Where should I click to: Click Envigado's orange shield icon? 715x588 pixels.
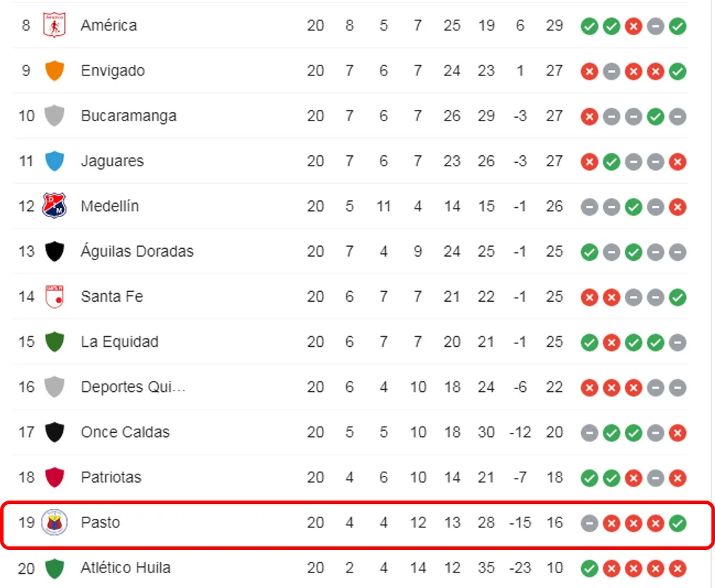pyautogui.click(x=54, y=71)
